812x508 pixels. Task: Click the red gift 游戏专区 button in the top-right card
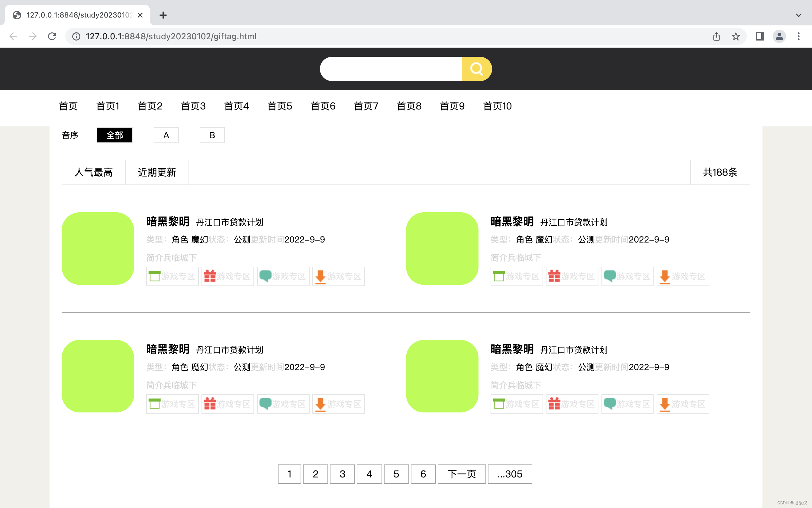coord(572,276)
